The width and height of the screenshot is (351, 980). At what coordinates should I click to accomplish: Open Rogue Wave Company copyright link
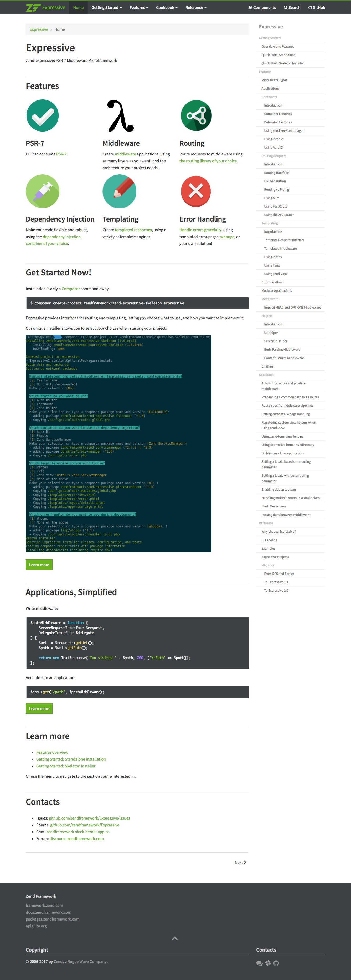click(x=87, y=961)
